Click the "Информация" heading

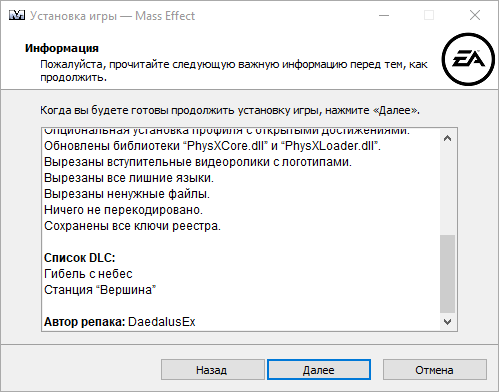click(x=62, y=48)
